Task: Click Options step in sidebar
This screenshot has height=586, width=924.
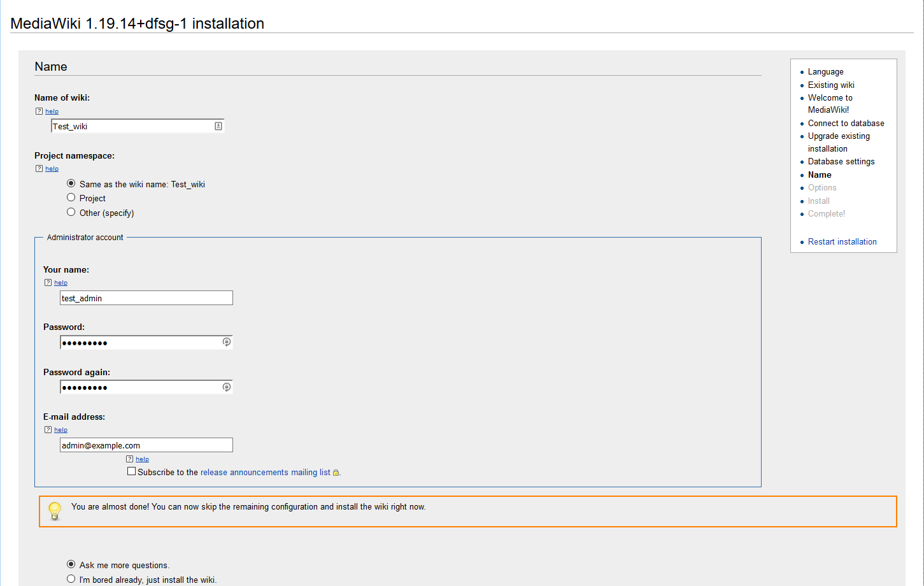Action: (x=822, y=188)
